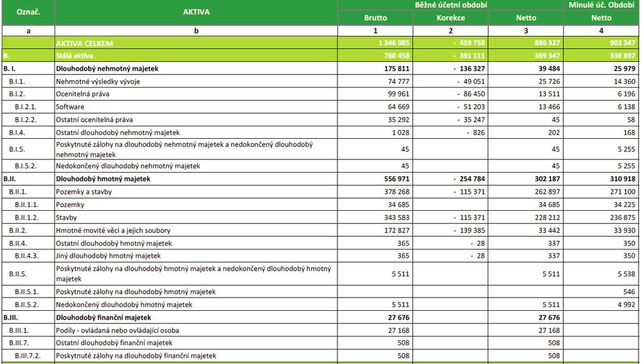Select the value '- 254 784'

click(x=469, y=179)
